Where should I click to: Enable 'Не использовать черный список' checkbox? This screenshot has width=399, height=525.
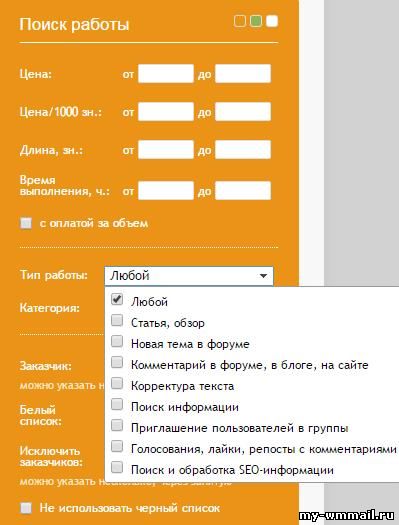tap(26, 508)
